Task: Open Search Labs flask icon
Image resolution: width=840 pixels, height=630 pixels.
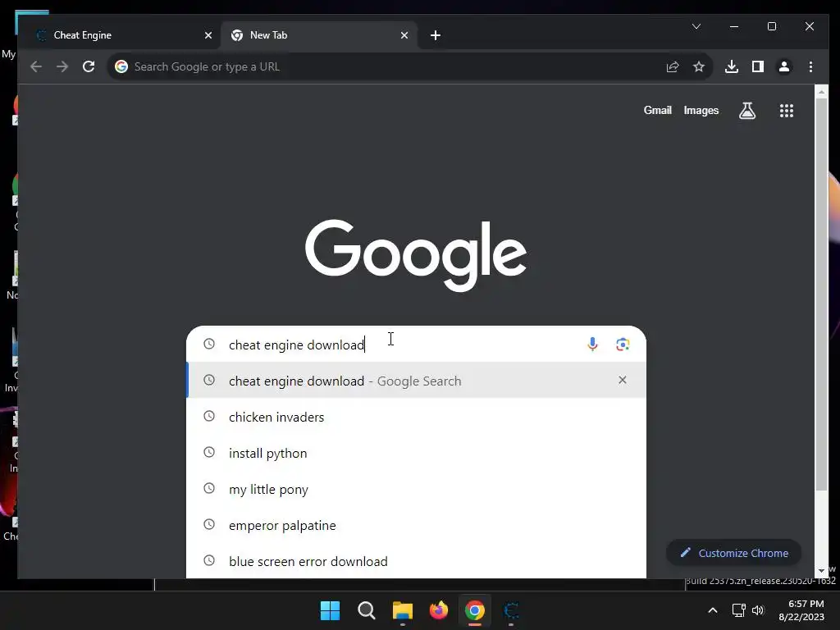Action: pos(747,111)
